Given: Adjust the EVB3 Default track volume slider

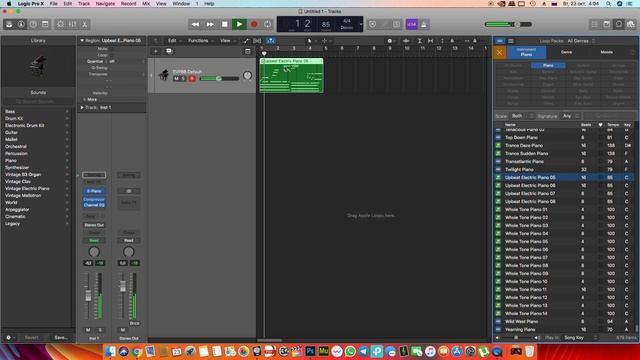Looking at the screenshot, I should pos(219,78).
